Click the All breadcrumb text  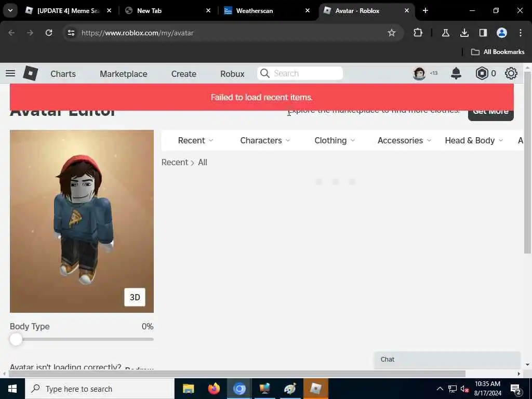203,162
